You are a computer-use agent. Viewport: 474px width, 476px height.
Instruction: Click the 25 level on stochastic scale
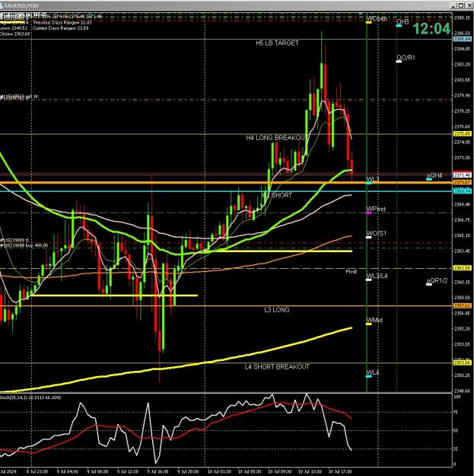[x=456, y=449]
